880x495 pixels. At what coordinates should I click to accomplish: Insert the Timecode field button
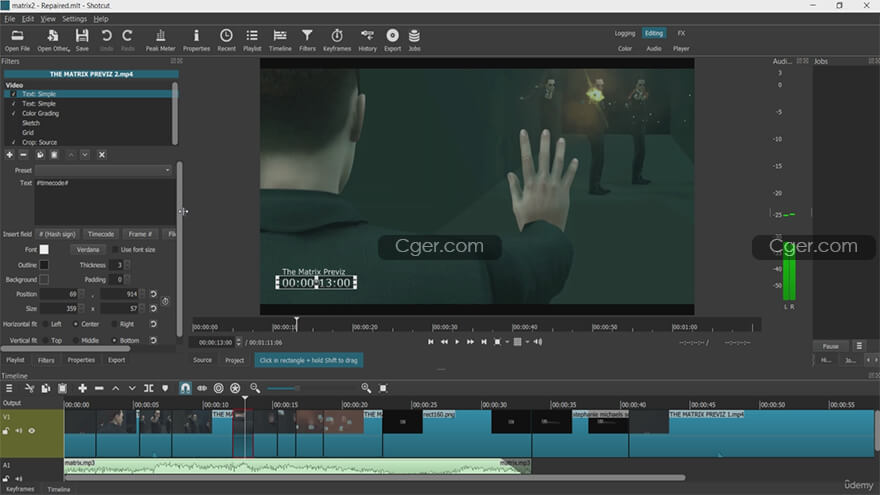(x=101, y=234)
